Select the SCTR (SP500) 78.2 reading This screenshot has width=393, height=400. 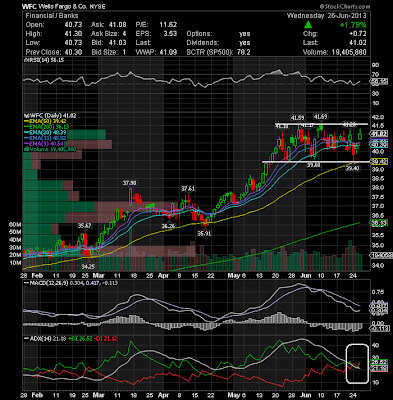(218, 52)
